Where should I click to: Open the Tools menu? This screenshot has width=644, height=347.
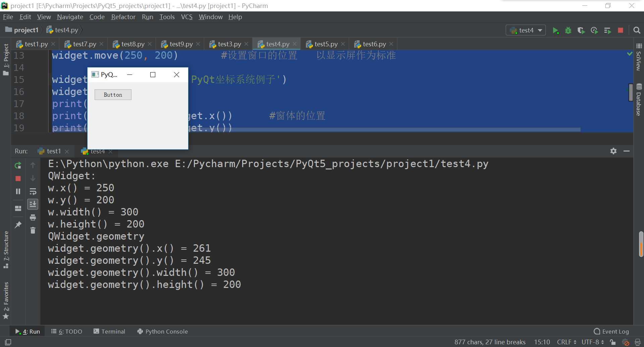pos(167,17)
